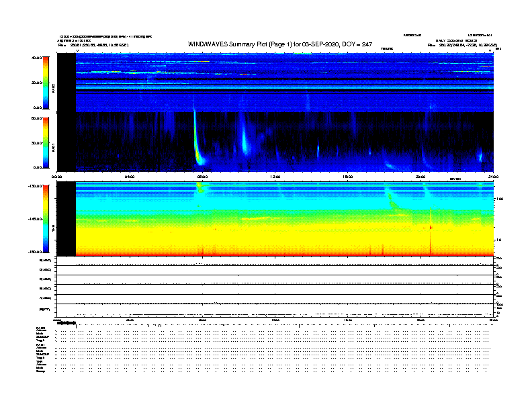Click the 08:00 tick label below line plots

[202, 320]
